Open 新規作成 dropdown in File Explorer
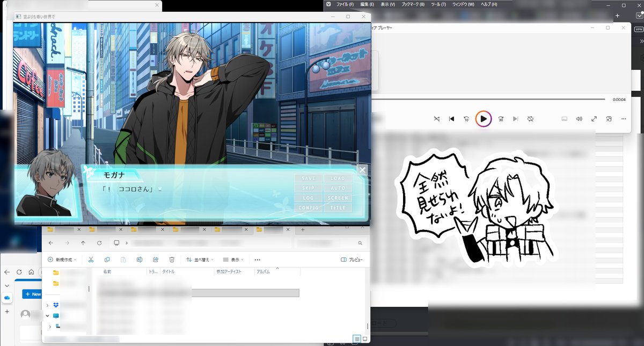Viewport: 644px width, 346px height. [62, 259]
